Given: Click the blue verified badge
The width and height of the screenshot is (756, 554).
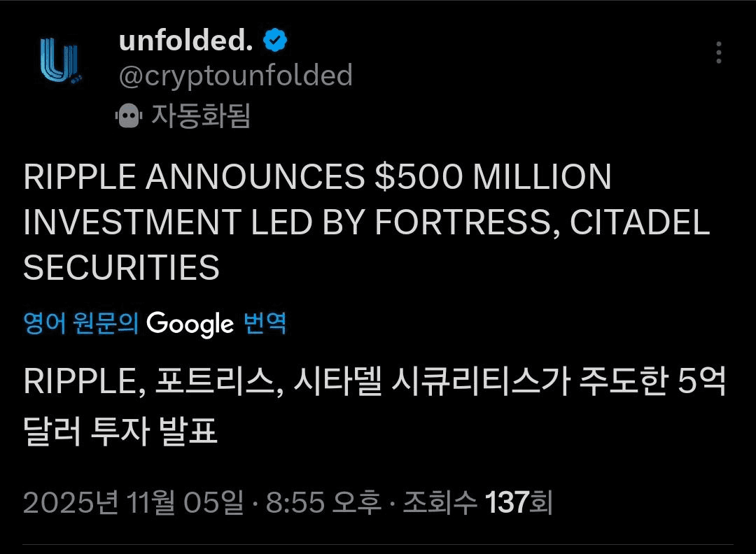Looking at the screenshot, I should click(x=275, y=41).
